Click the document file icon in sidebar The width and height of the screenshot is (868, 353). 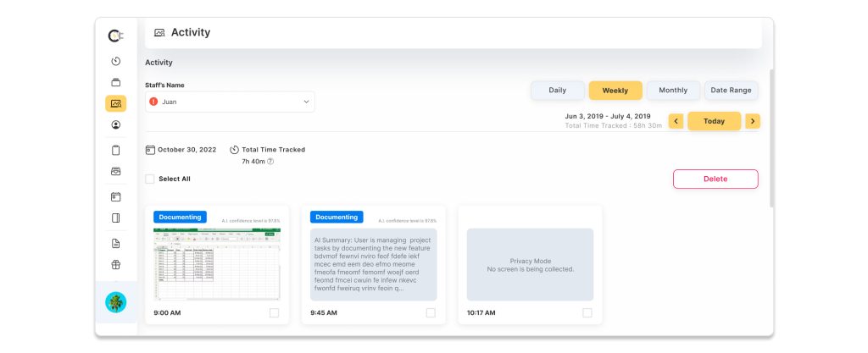(116, 243)
